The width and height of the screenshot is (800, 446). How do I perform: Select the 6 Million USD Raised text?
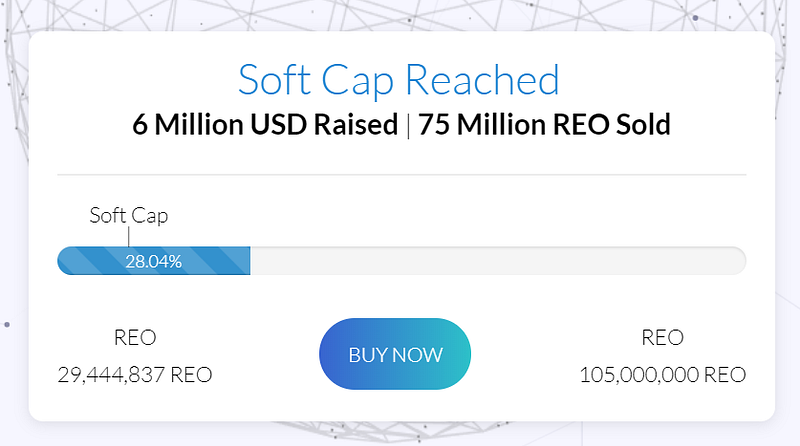[265, 125]
